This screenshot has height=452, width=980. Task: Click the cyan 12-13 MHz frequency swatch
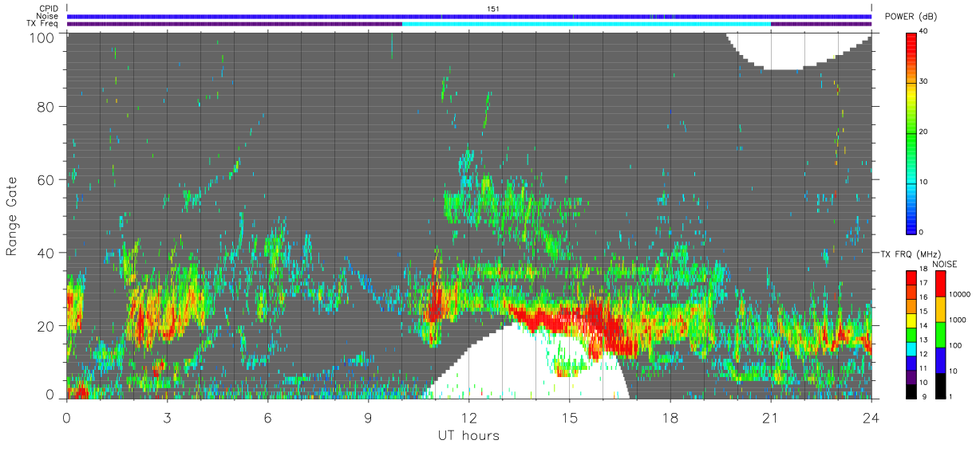click(911, 349)
